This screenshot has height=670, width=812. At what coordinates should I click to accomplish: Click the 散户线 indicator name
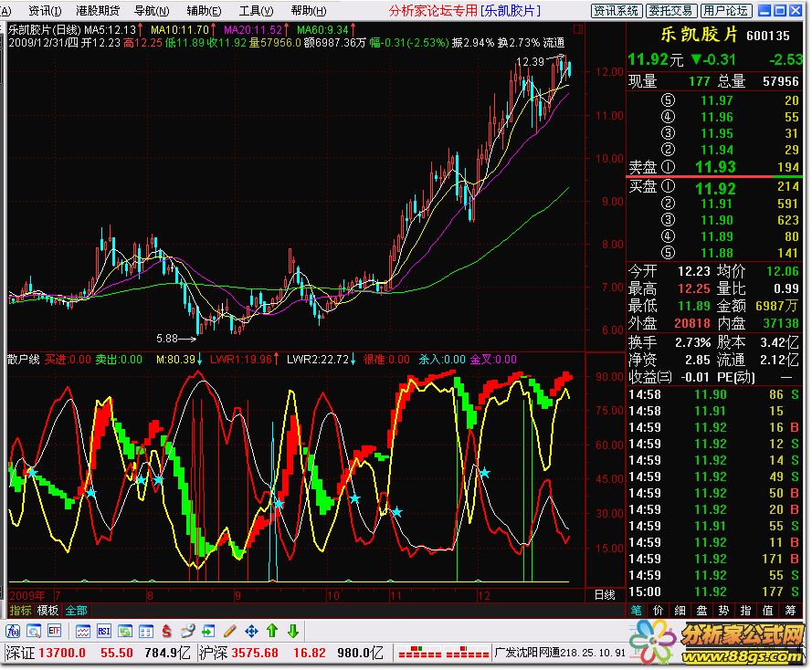(24, 359)
